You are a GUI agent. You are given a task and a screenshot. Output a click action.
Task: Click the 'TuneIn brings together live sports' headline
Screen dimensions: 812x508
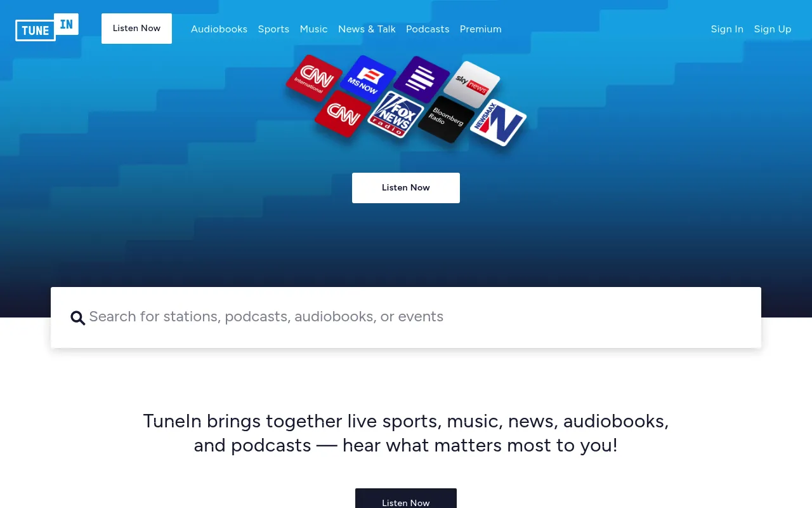[406, 433]
